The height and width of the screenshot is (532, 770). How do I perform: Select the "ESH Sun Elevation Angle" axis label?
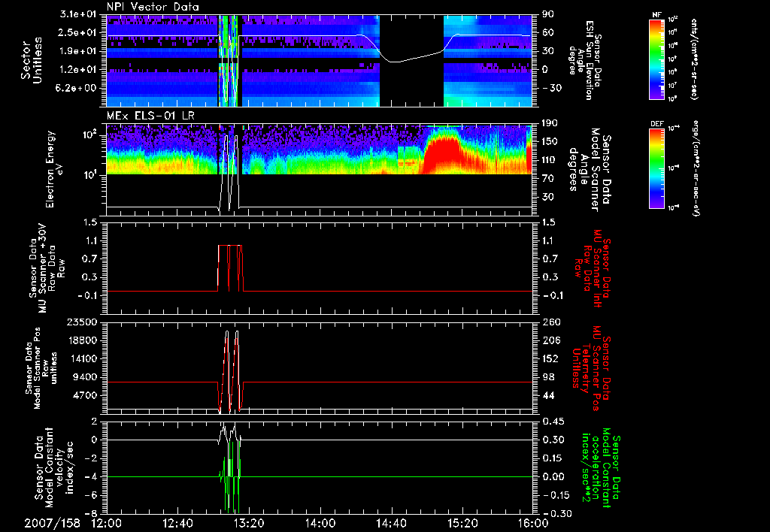[x=584, y=60]
